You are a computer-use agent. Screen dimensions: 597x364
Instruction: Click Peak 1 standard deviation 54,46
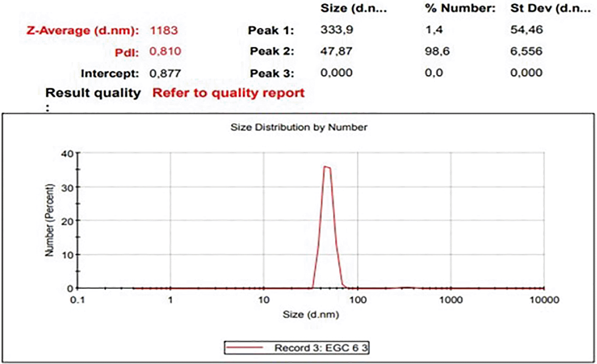tap(526, 30)
